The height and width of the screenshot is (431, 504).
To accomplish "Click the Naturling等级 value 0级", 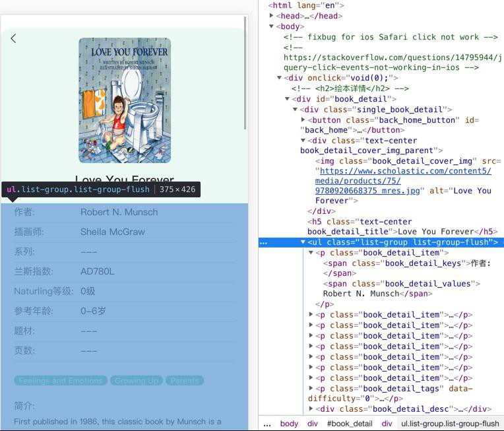I will (x=88, y=291).
